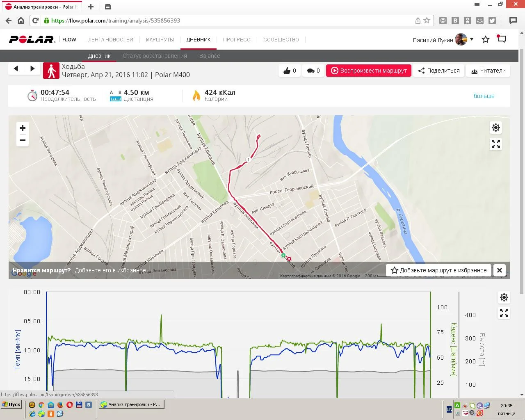Screen dimensions: 525x420
Task: Open the Пуск start button
Action: click(11, 404)
